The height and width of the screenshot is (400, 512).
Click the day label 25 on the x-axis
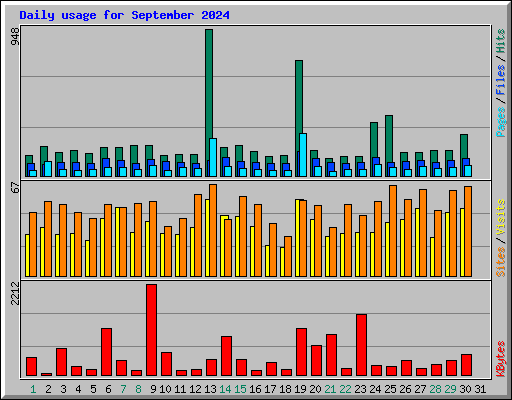click(390, 389)
